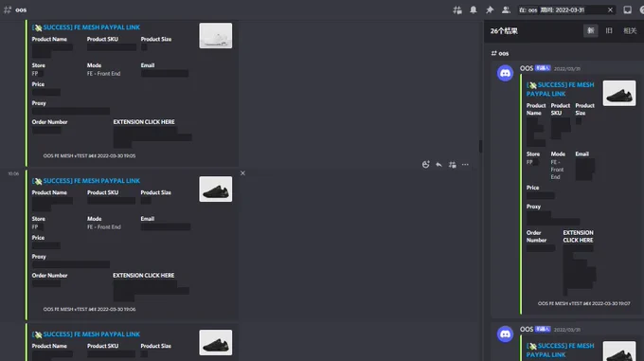644x361 pixels.
Task: Open SUCCESS link in second search result
Action: click(x=561, y=350)
